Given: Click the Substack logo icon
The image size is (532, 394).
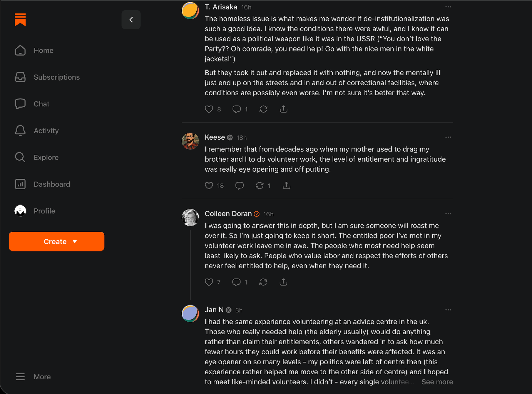Looking at the screenshot, I should (x=20, y=20).
